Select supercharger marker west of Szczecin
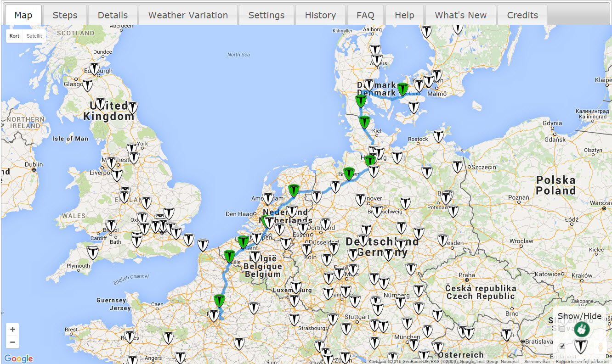 click(x=457, y=167)
